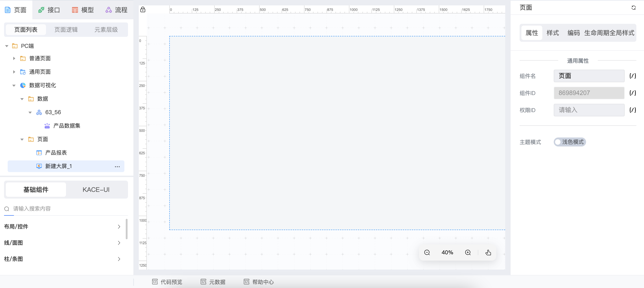Open the 元数据 link

(x=213, y=282)
